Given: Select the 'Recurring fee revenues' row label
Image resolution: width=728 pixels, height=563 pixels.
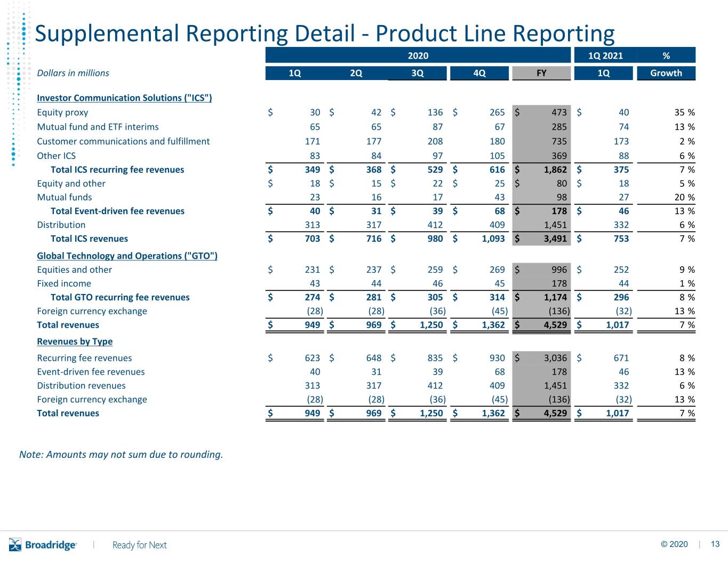Looking at the screenshot, I should coord(84,358).
